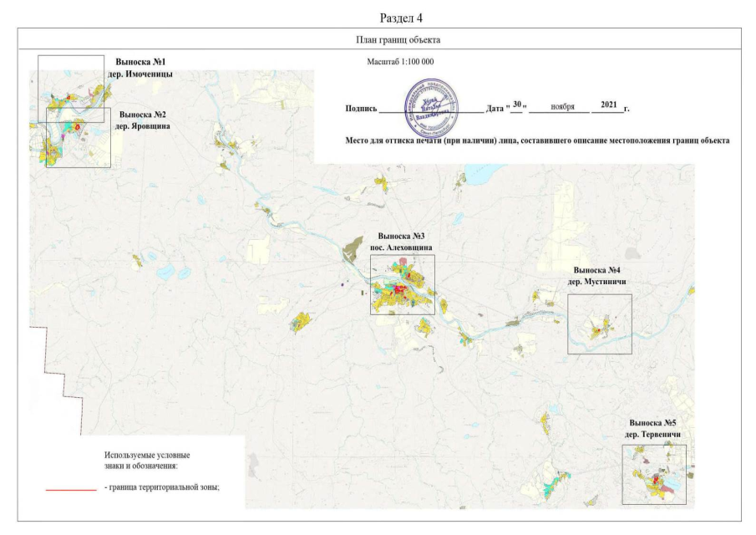756x535 pixels.
Task: Select the 'Выноска №5 дер. Тервеничи' label
Action: pyautogui.click(x=658, y=428)
